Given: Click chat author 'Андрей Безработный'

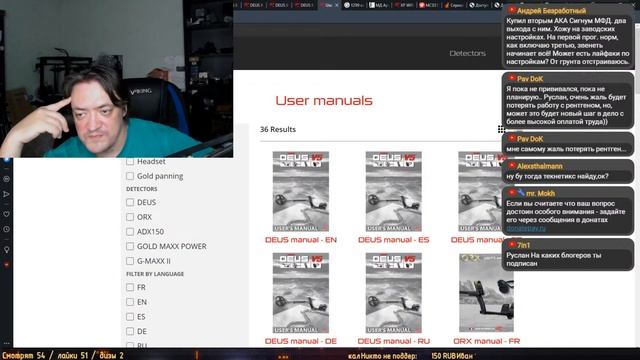Looking at the screenshot, I should (x=551, y=11).
